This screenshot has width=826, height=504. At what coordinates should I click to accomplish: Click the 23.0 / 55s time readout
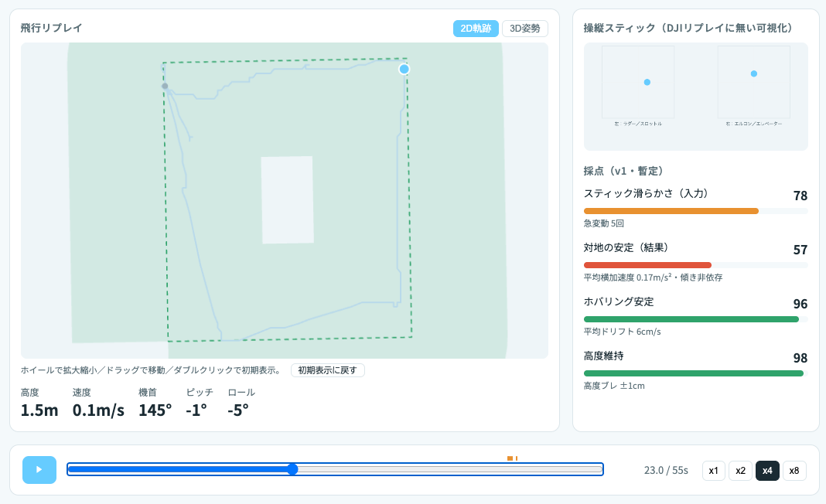[666, 470]
